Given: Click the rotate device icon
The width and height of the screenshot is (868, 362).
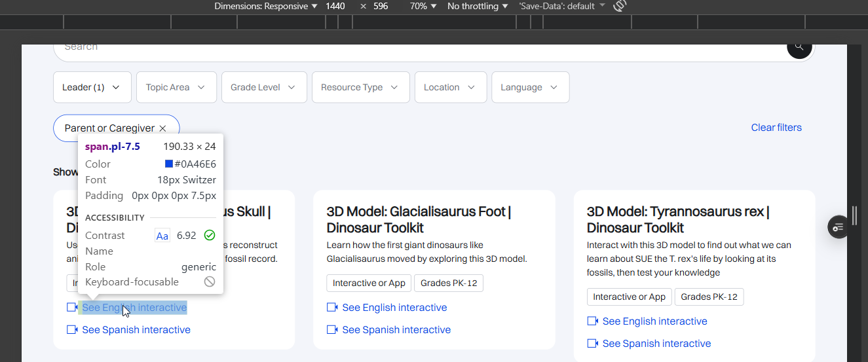Looking at the screenshot, I should tap(619, 6).
